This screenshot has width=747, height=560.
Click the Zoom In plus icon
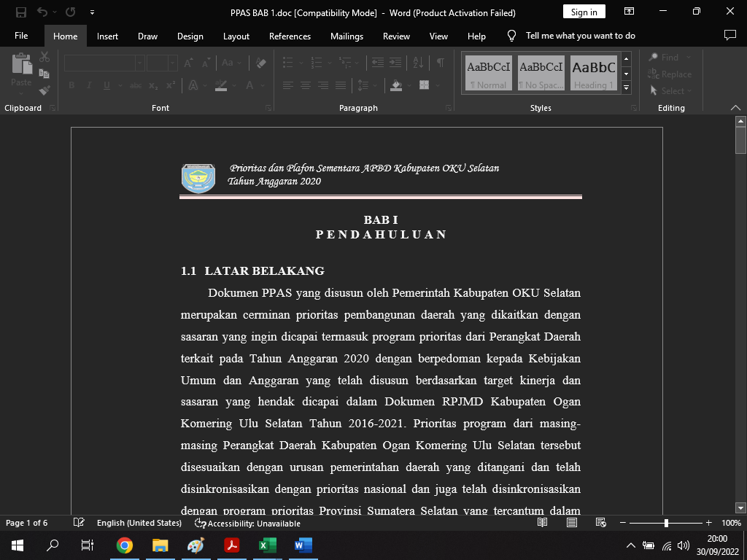(x=708, y=523)
